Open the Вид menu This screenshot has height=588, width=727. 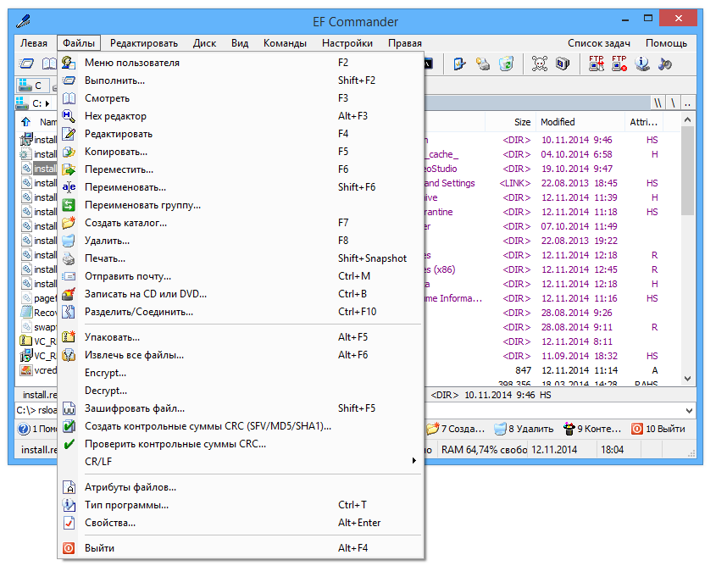240,43
